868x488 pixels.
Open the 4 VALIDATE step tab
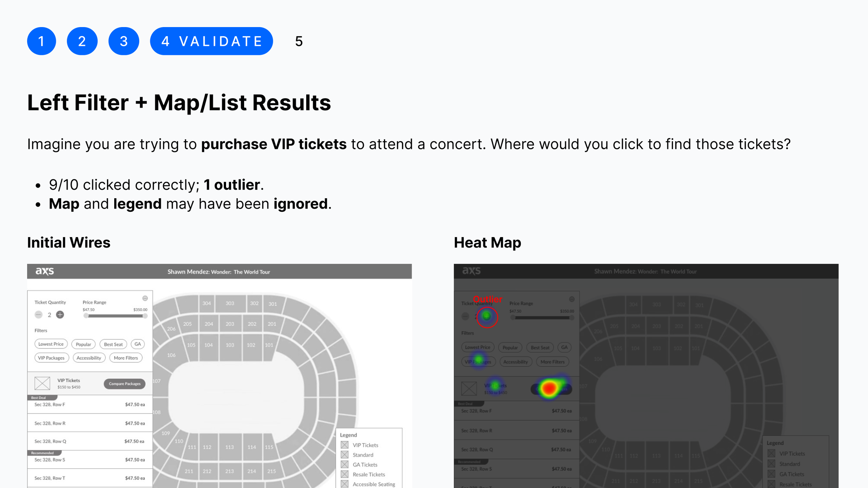click(211, 41)
